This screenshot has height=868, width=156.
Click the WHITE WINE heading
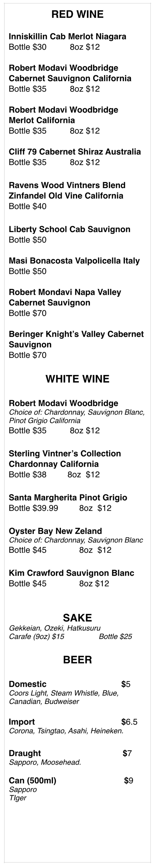point(77,379)
